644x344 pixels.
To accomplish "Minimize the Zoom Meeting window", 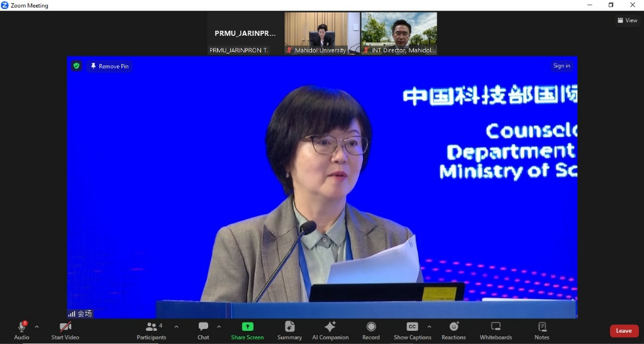I will pos(590,5).
